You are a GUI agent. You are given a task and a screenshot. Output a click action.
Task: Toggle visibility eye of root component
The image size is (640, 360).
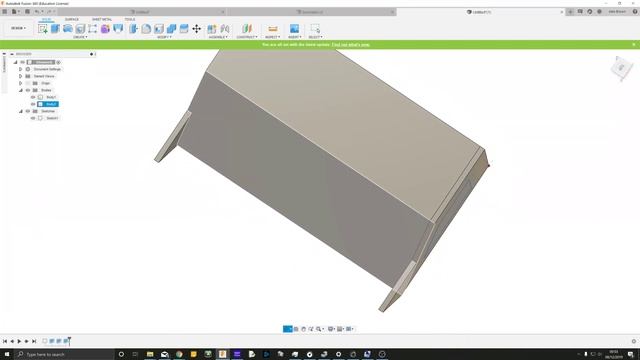23,62
